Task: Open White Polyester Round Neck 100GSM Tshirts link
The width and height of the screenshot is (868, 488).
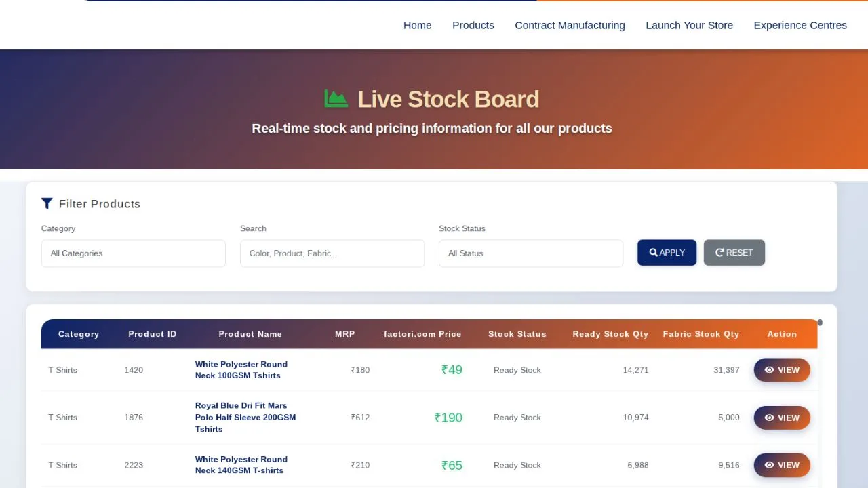Action: point(241,370)
